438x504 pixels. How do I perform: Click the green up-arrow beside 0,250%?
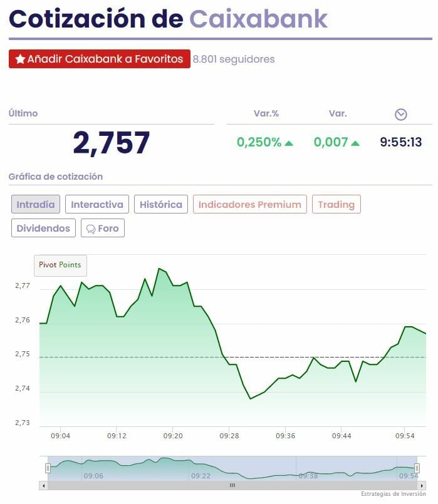click(x=289, y=143)
